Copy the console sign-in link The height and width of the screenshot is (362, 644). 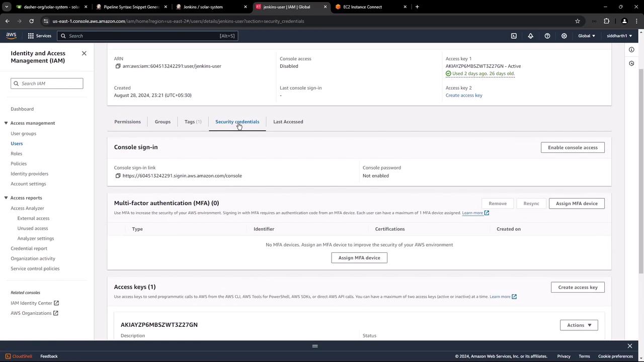click(118, 176)
